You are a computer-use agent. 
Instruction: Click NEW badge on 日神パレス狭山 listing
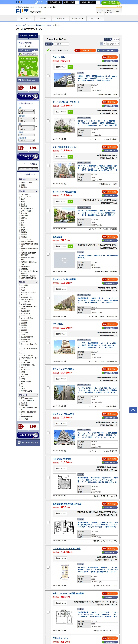pos(70,67)
